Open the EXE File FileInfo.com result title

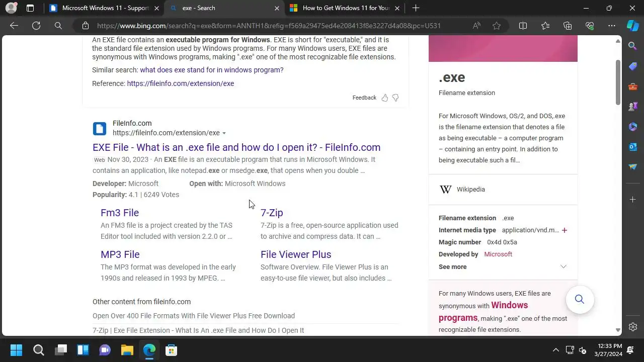tap(236, 147)
